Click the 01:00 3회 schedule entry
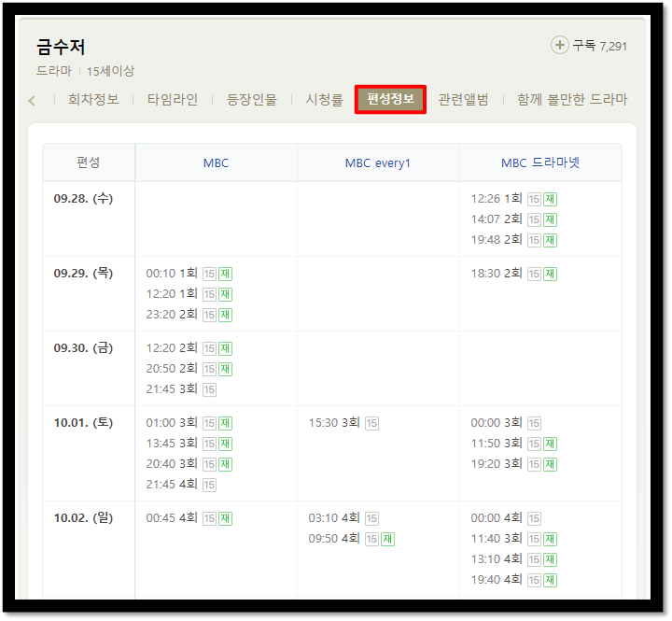This screenshot has height=621, width=672. [x=172, y=422]
